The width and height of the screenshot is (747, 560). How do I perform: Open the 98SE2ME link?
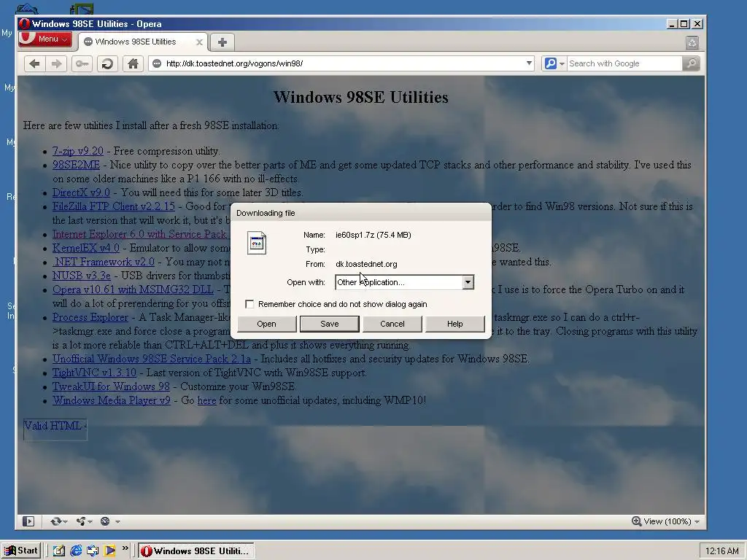(x=76, y=165)
